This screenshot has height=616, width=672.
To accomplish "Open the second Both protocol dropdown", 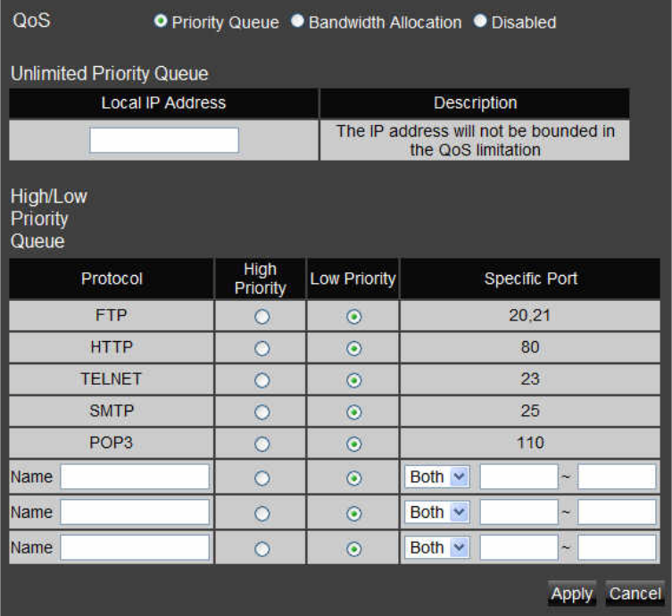I will point(436,512).
